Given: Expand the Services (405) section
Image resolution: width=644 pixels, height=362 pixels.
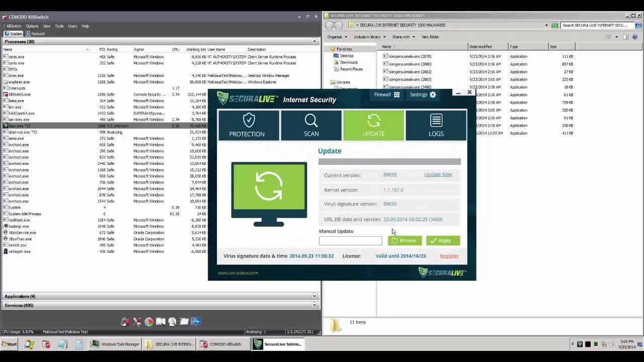Looking at the screenshot, I should [x=314, y=305].
